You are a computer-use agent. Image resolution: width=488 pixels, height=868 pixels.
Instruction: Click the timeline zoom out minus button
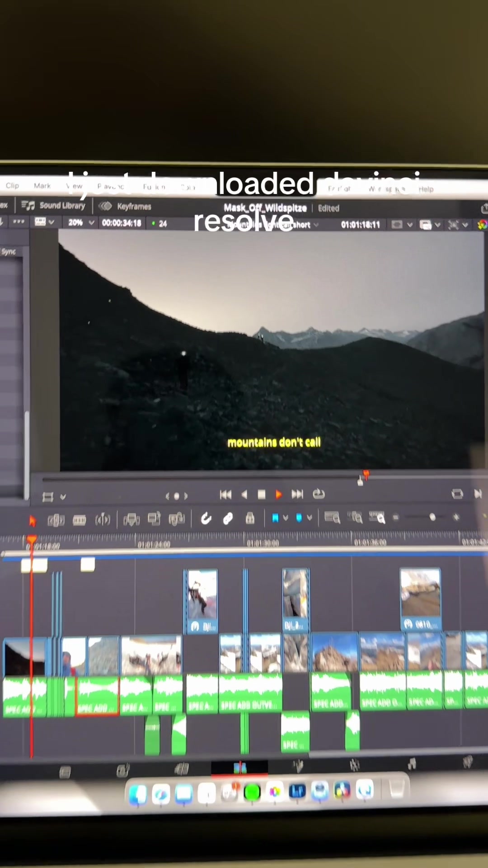(396, 517)
